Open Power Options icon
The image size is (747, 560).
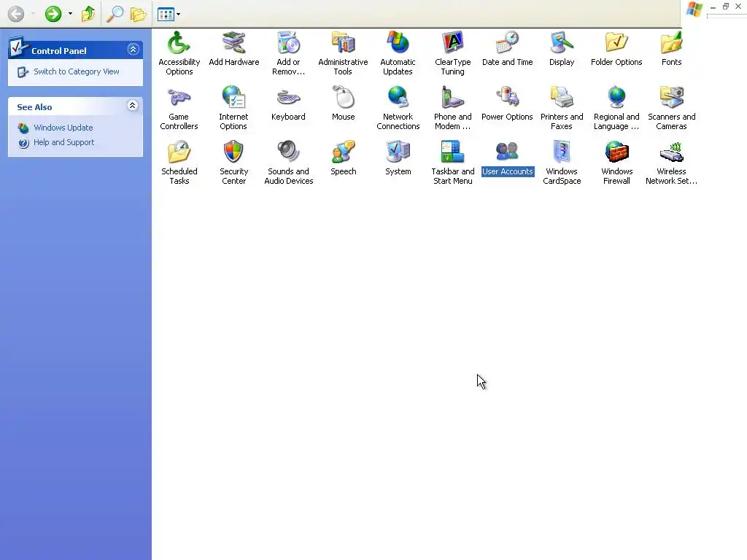point(507,98)
